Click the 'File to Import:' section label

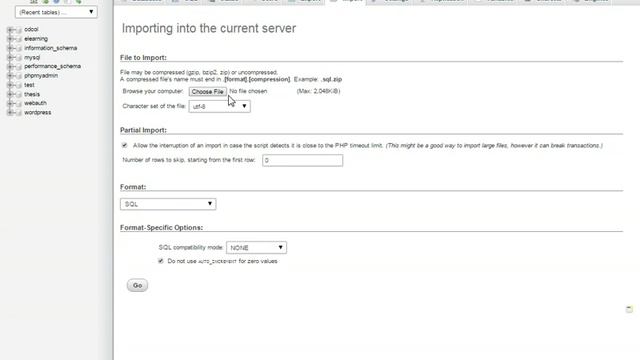pos(143,58)
